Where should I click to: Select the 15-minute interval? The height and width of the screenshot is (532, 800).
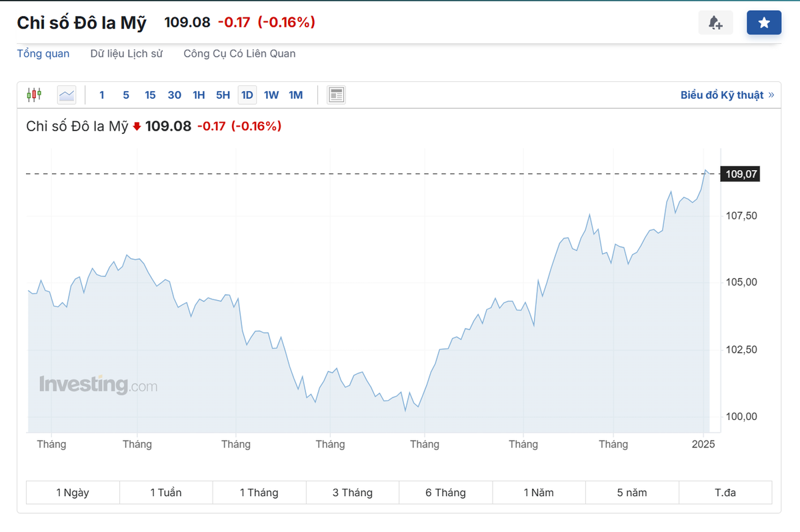pyautogui.click(x=150, y=95)
